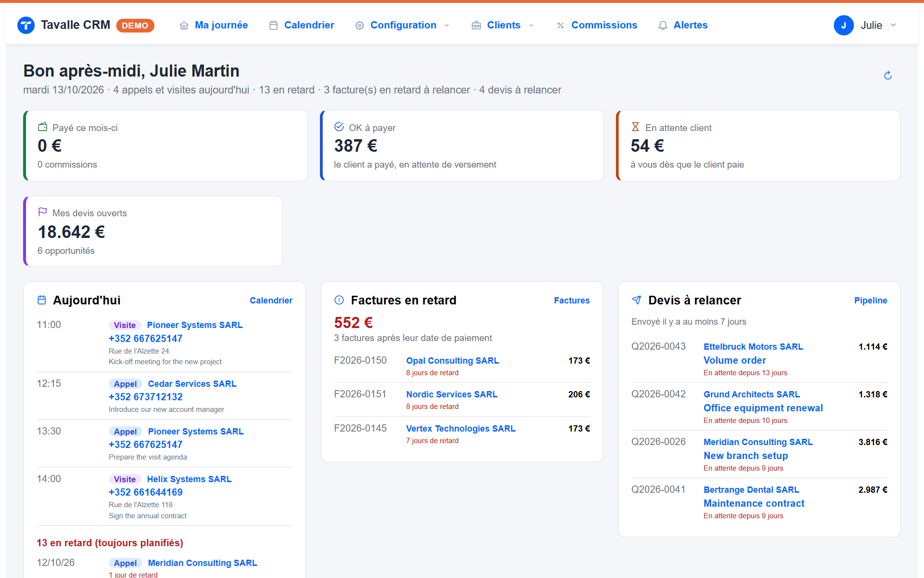This screenshot has width=924, height=578.
Task: Open the Office equipment renewal quote
Action: pos(763,408)
